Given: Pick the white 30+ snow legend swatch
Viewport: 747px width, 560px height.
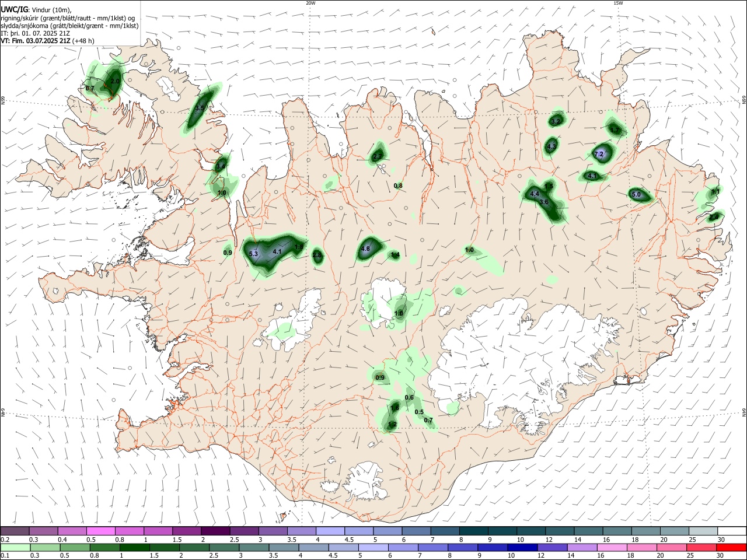Looking at the screenshot, I should point(732,531).
